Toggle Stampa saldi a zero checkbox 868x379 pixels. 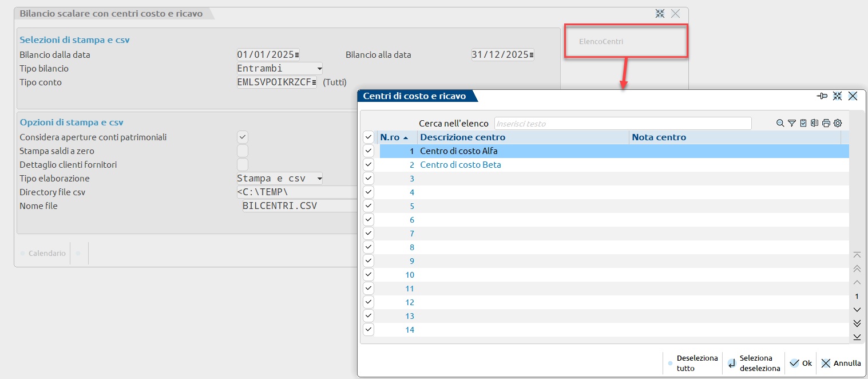tap(243, 151)
